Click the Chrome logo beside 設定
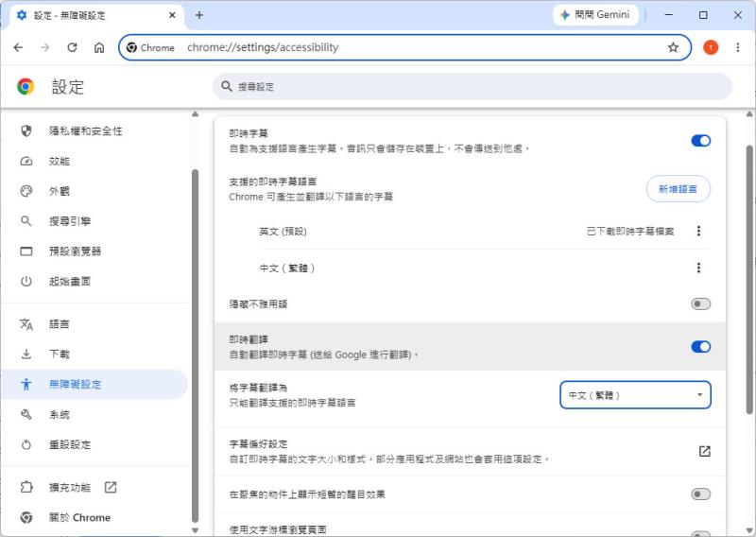 point(26,86)
